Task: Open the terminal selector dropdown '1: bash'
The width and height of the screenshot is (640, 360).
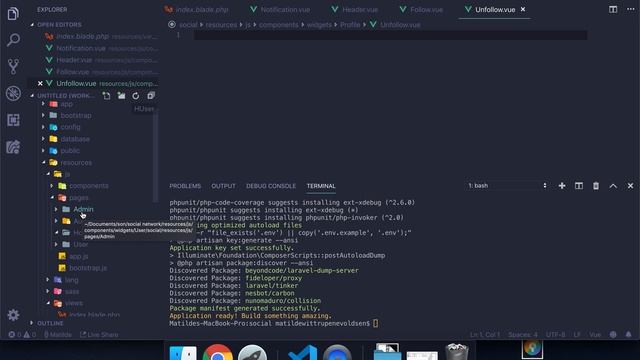Action: point(507,186)
